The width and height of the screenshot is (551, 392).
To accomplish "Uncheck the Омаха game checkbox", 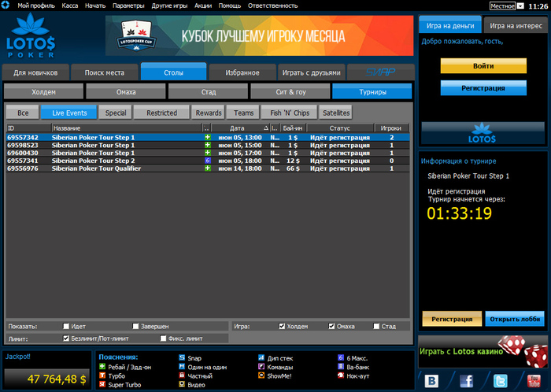I will (331, 326).
